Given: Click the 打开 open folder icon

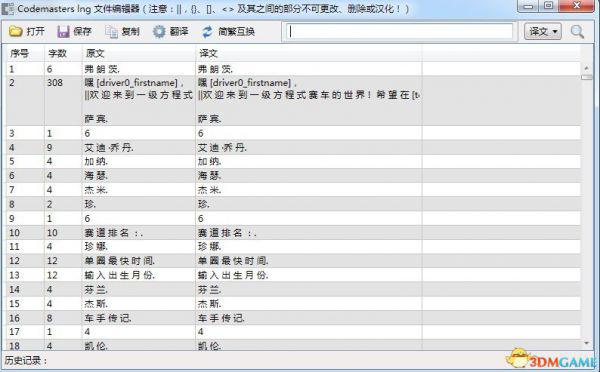Looking at the screenshot, I should [x=16, y=31].
